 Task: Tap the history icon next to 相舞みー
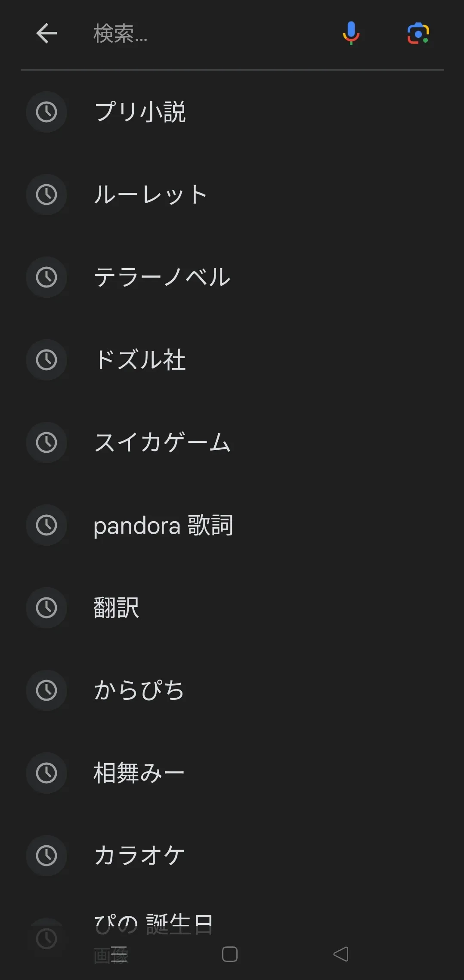pos(46,773)
